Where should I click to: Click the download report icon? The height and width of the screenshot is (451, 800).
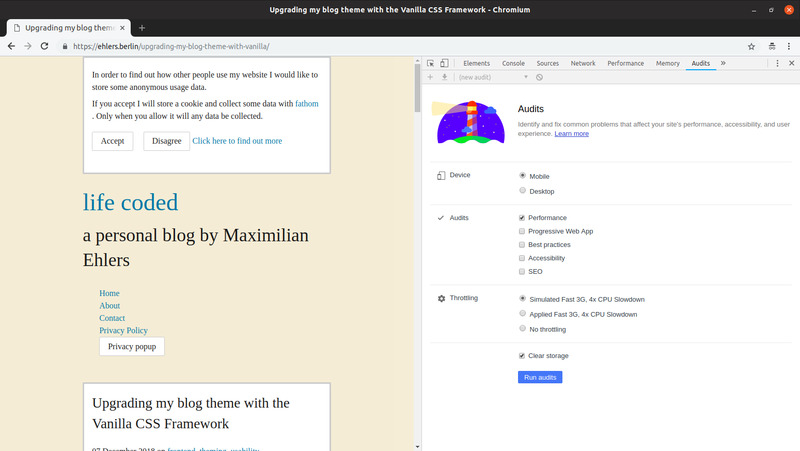444,77
